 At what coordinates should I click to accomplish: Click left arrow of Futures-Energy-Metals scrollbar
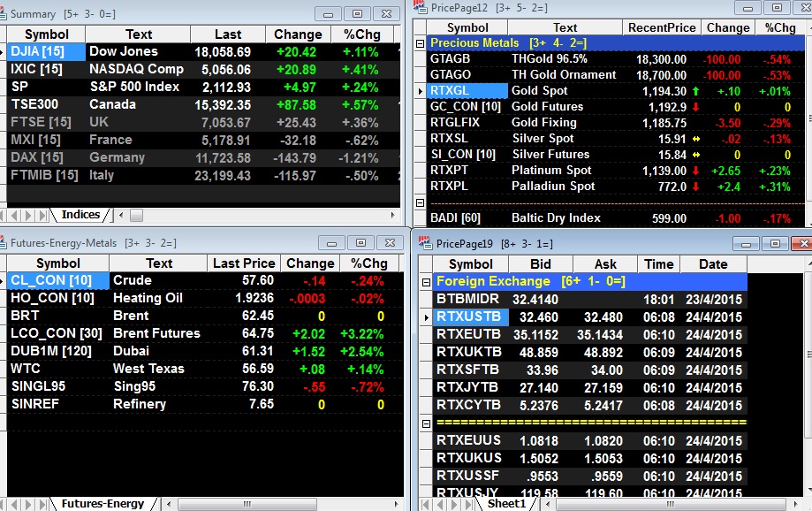(168, 504)
